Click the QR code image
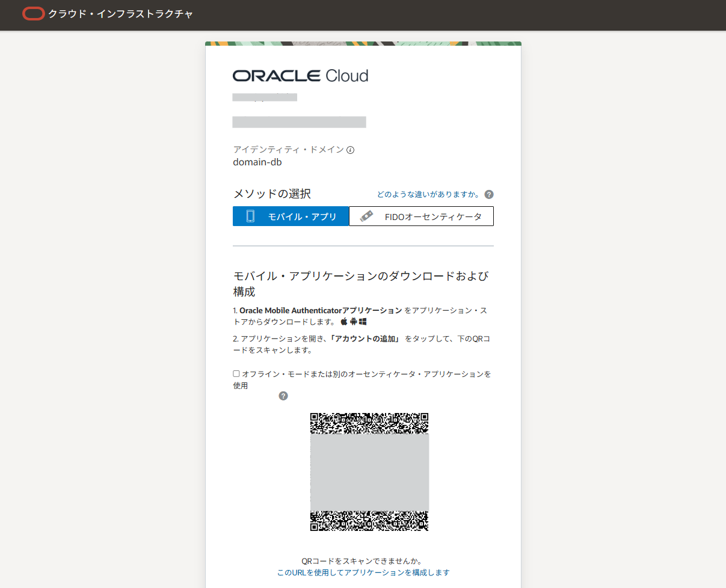 click(369, 473)
